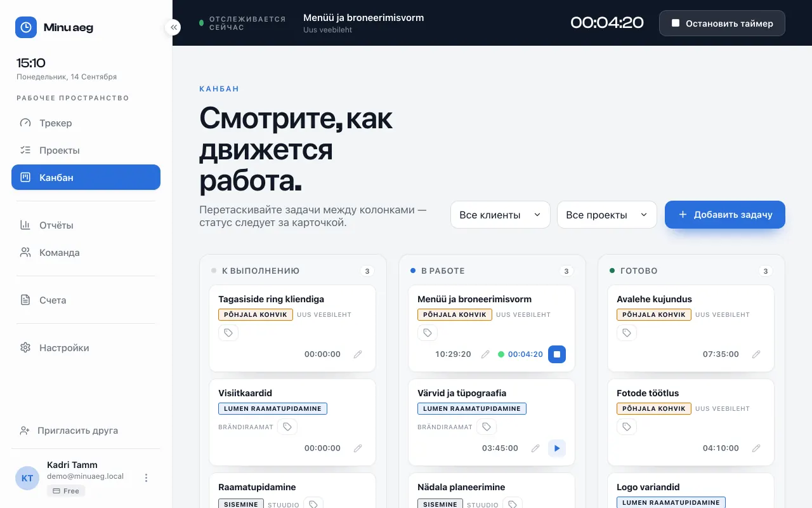
Task: Open the Raamatupidamine task title
Action: (x=257, y=487)
